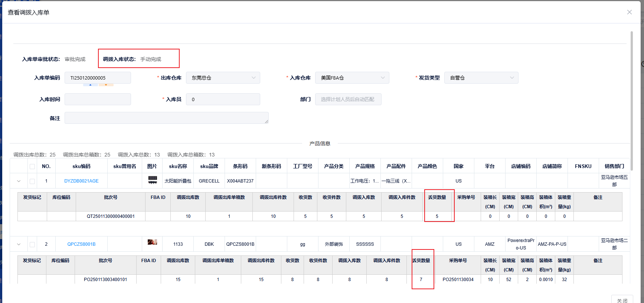Viewport: 644px width, 303px height.
Task: Tick the checkbox for row 1 DYZDB0021AGE
Action: (32, 181)
